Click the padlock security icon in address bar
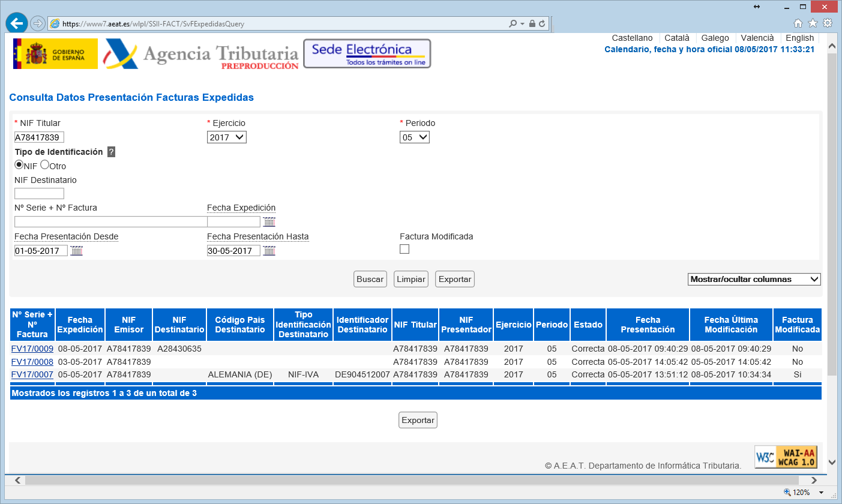 pyautogui.click(x=532, y=24)
